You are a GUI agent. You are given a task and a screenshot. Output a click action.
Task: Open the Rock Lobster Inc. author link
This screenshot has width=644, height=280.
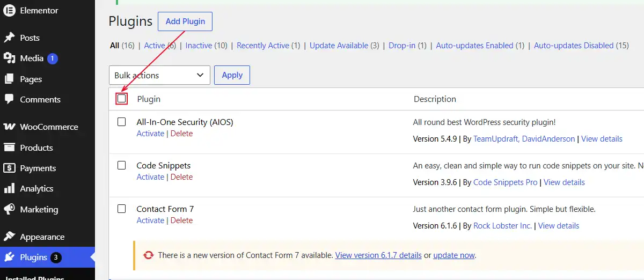coord(502,226)
